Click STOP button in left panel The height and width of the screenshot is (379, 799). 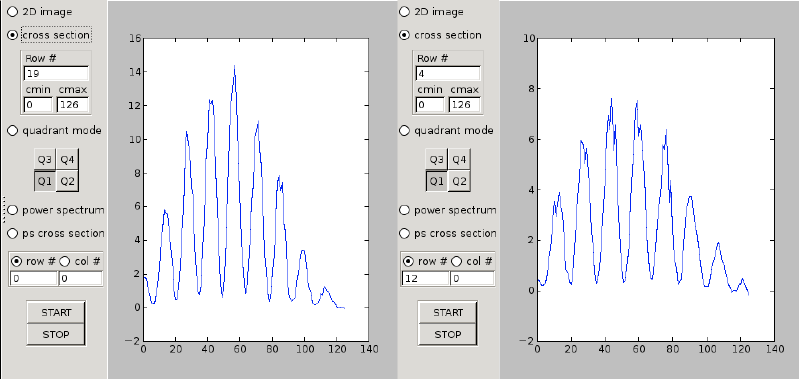pos(56,334)
